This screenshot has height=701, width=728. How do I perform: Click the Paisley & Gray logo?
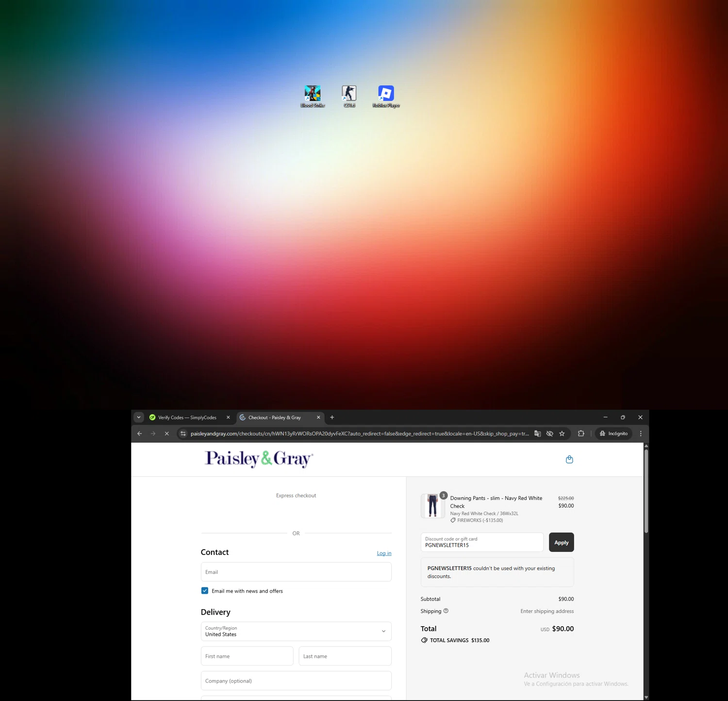259,459
